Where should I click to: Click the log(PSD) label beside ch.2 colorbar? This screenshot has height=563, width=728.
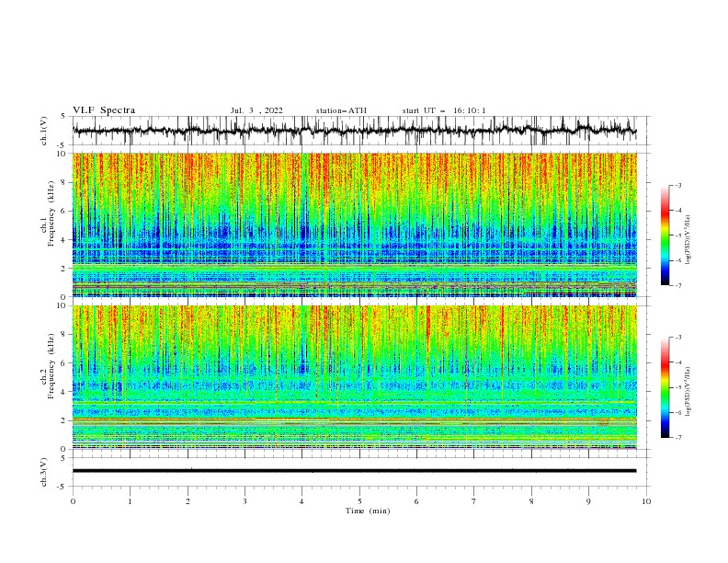(688, 392)
